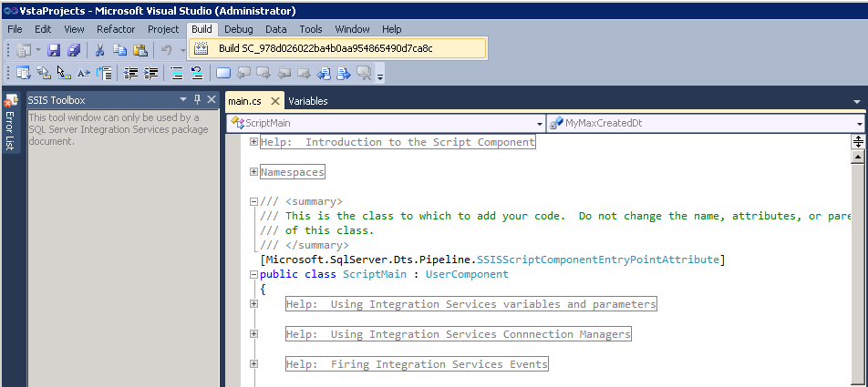Click the Copy icon in the toolbar

click(119, 49)
